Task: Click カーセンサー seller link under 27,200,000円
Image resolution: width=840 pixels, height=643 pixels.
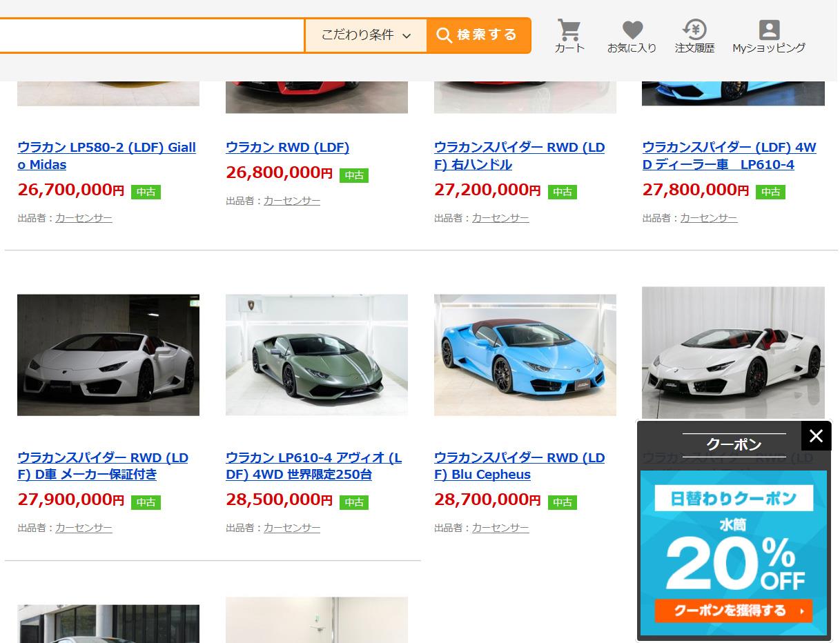Action: tap(500, 218)
